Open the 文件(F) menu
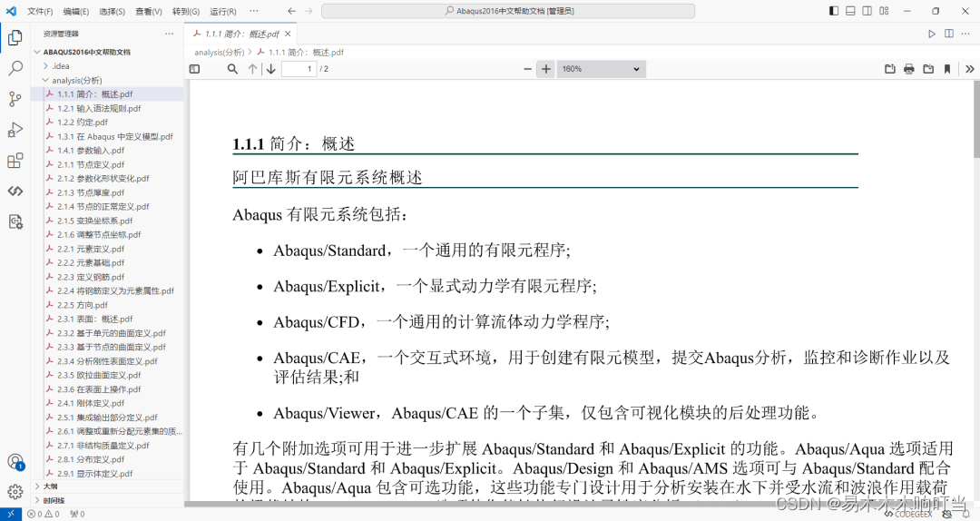Image resolution: width=980 pixels, height=521 pixels. (x=40, y=11)
